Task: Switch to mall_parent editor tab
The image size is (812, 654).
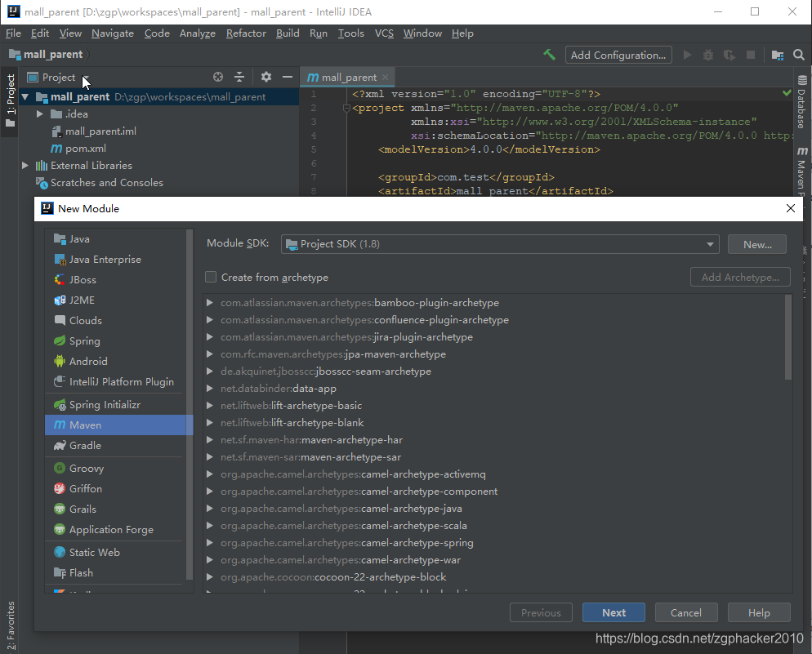Action: 349,77
